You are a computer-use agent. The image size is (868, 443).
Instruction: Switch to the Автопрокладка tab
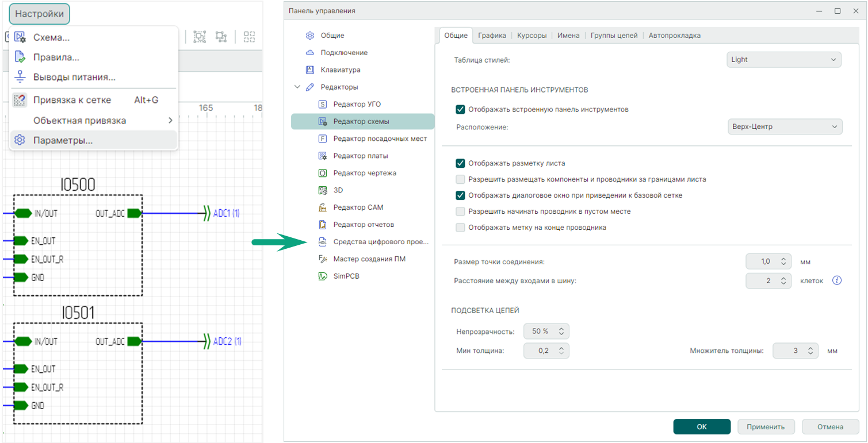tap(674, 36)
